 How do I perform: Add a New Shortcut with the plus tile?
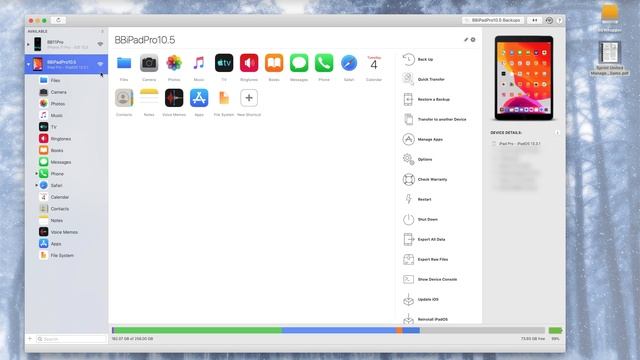(x=249, y=98)
